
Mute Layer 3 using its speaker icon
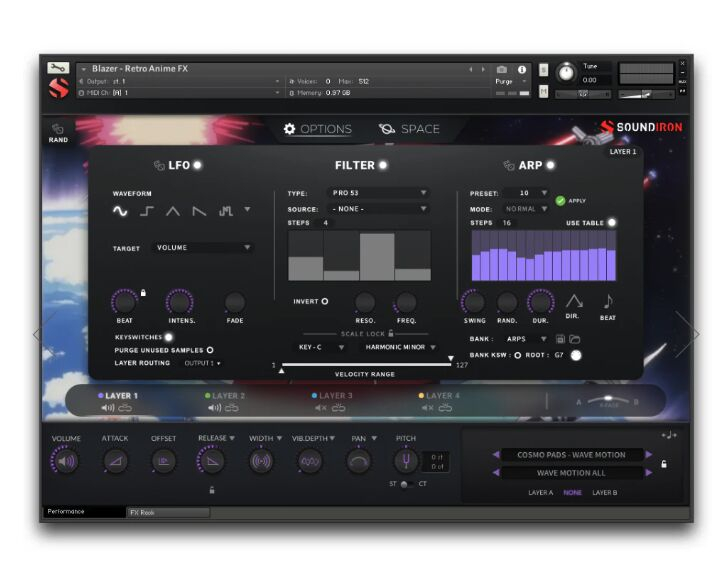click(320, 407)
